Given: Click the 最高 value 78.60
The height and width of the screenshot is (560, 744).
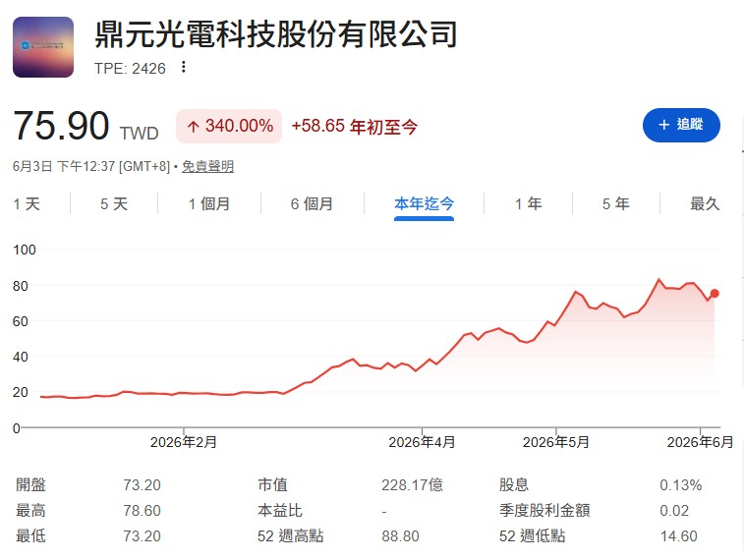Looking at the screenshot, I should click(x=142, y=511).
